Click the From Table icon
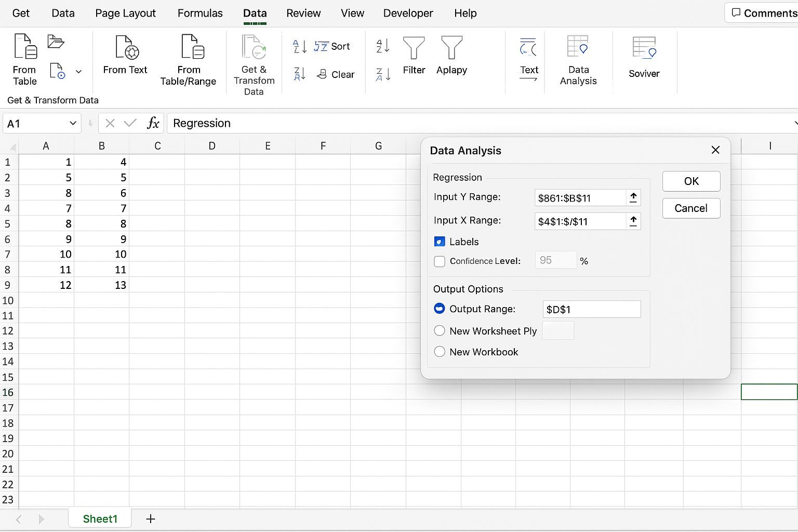Image resolution: width=798 pixels, height=532 pixels. 25,46
